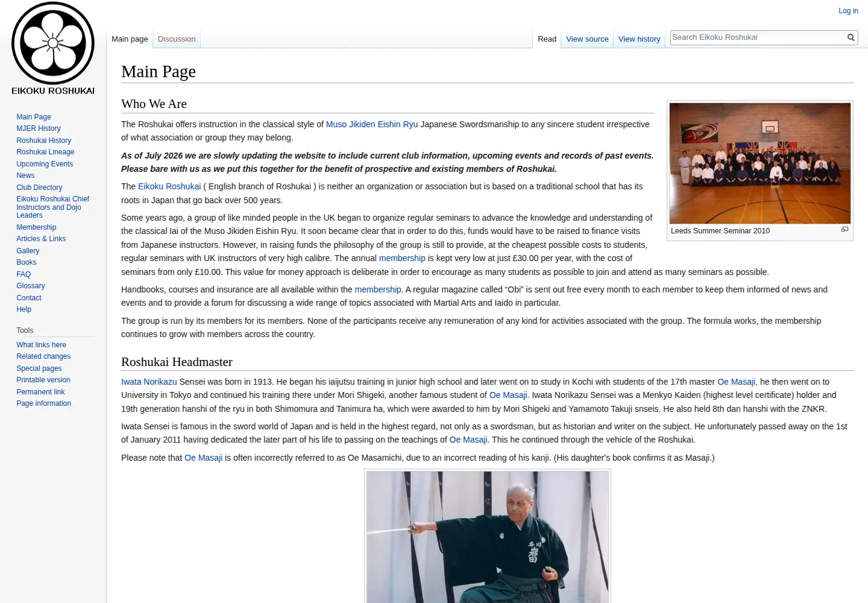Screen dimensions: 868x603
Task: Open the FAQ sidebar link
Action: click(x=24, y=274)
